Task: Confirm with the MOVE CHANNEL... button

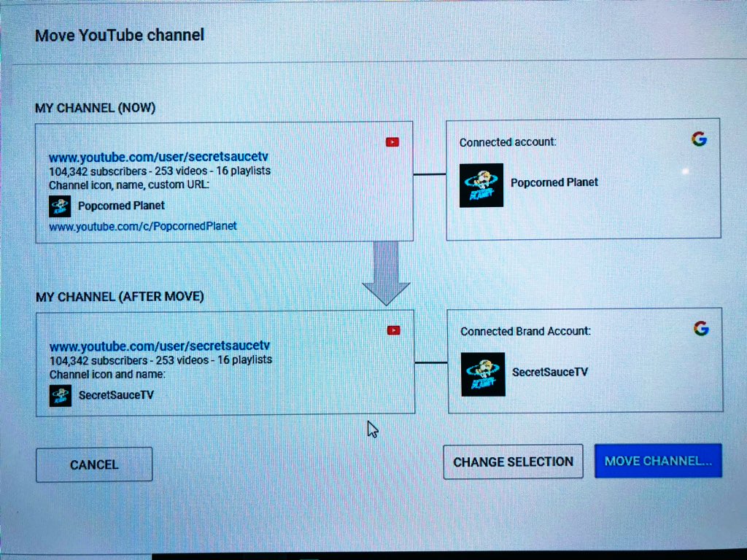Action: 658,461
